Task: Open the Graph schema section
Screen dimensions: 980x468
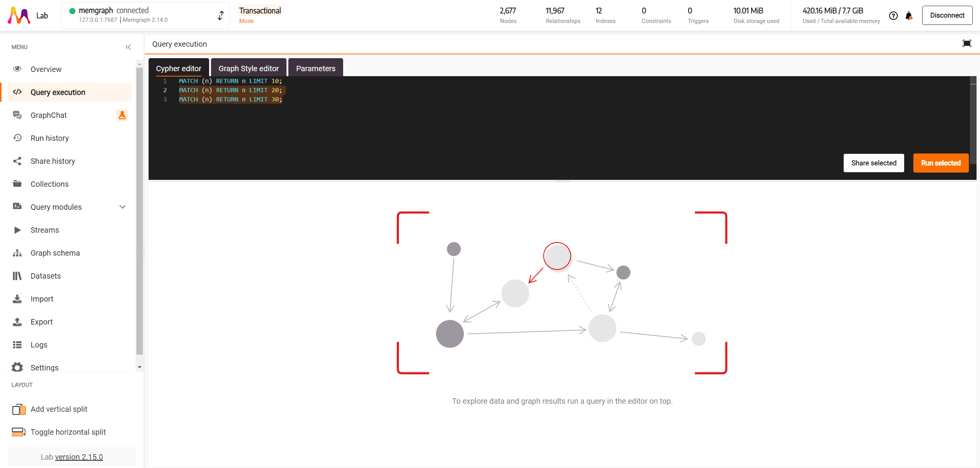Action: pyautogui.click(x=55, y=253)
